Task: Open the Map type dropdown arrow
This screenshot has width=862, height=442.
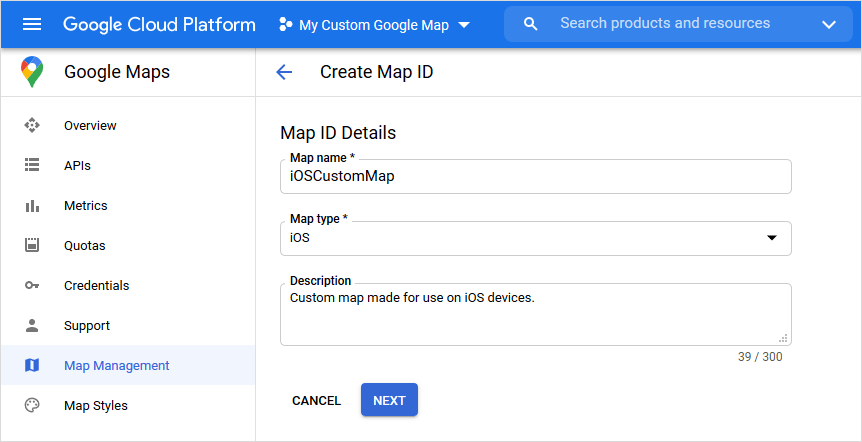Action: pyautogui.click(x=772, y=238)
